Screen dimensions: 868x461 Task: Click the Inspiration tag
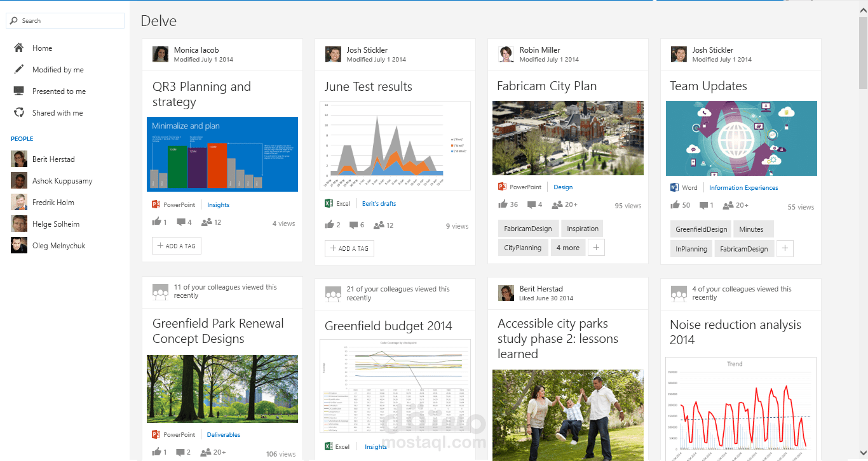[x=583, y=229]
